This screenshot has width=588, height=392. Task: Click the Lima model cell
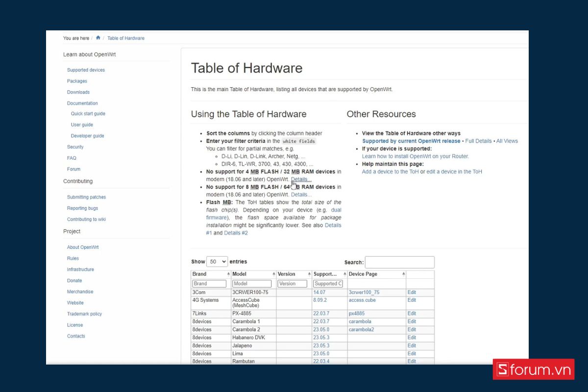(x=253, y=353)
